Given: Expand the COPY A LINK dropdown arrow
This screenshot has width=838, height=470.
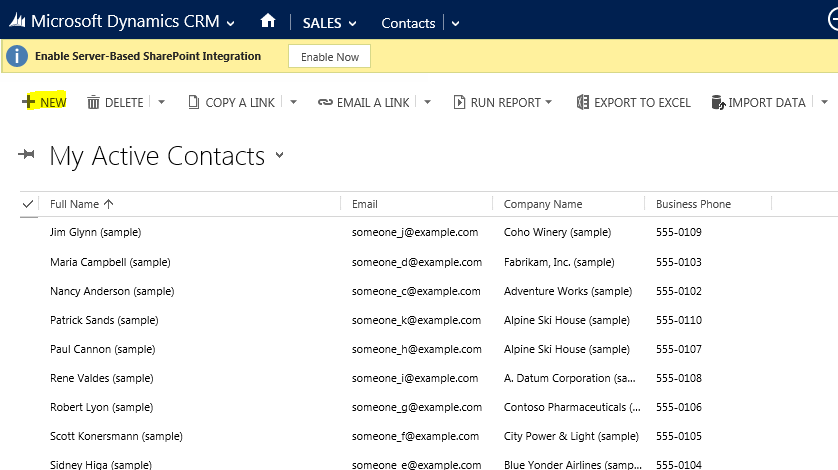Looking at the screenshot, I should 293,102.
